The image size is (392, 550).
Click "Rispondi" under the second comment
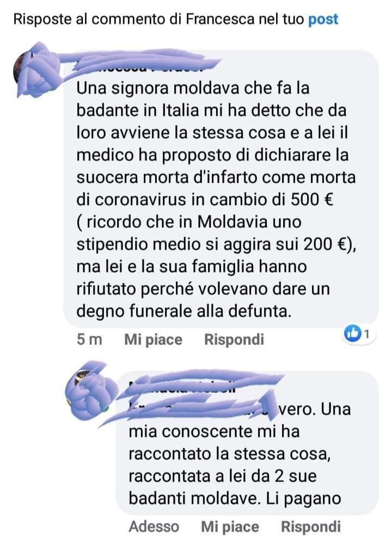(311, 527)
